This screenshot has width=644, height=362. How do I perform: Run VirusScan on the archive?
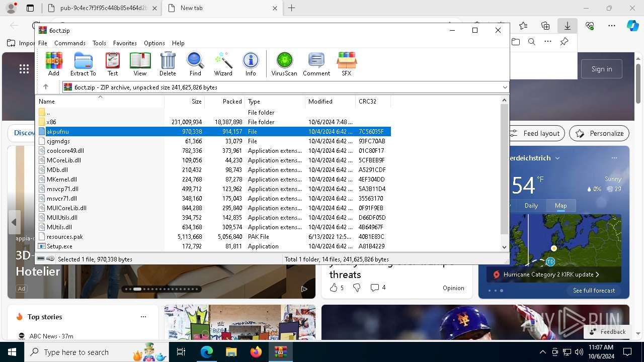[284, 64]
